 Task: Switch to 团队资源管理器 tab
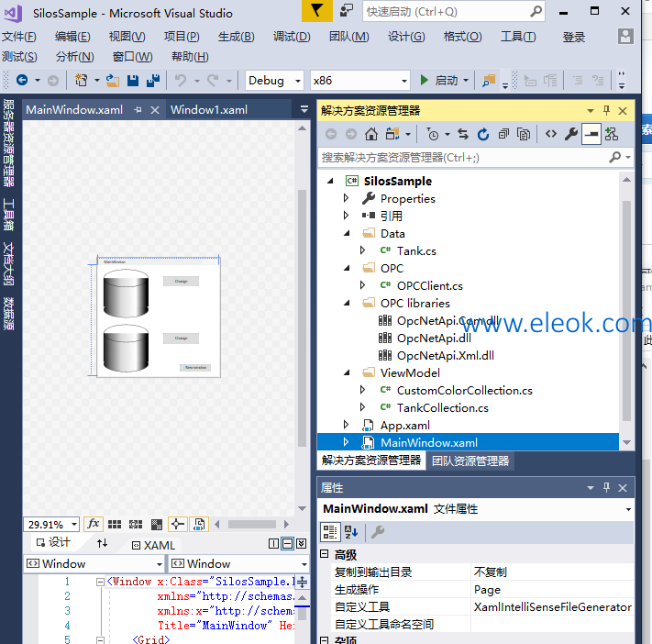[470, 461]
